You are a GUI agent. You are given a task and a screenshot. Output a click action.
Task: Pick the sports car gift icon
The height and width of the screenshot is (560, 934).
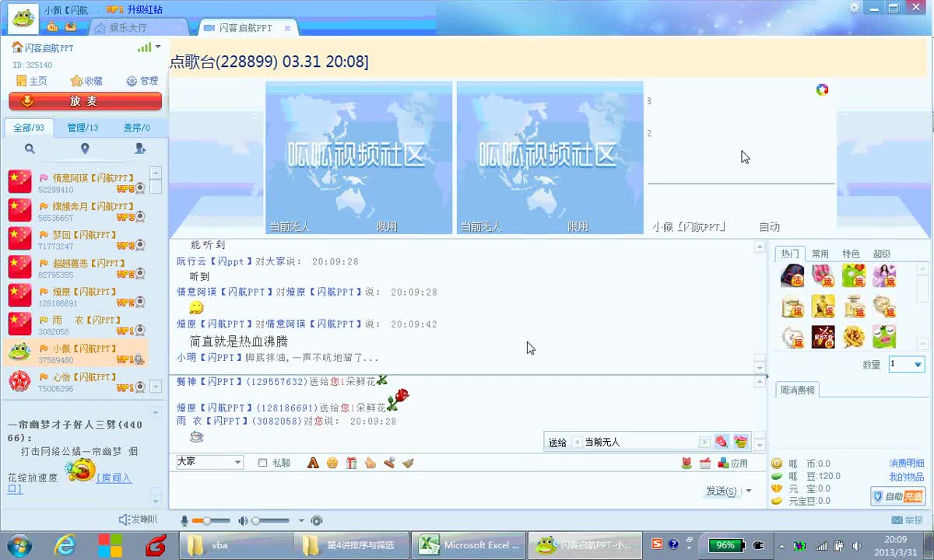pos(792,276)
